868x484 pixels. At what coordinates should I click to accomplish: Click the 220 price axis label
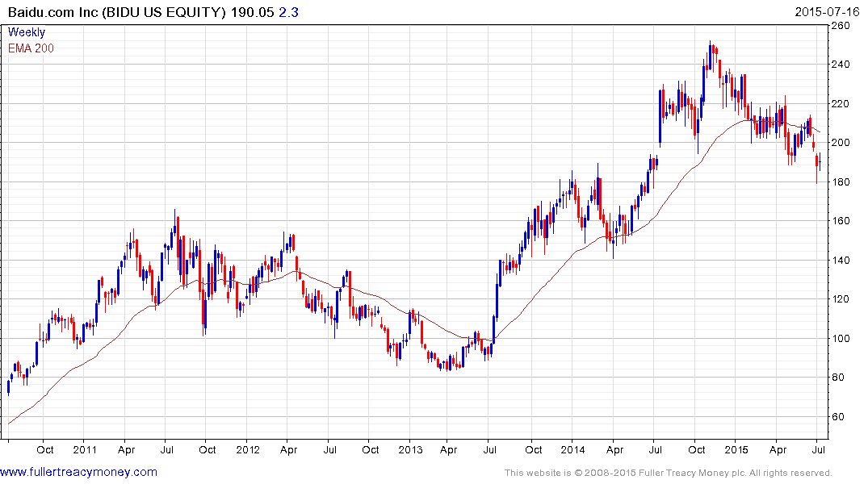(841, 104)
